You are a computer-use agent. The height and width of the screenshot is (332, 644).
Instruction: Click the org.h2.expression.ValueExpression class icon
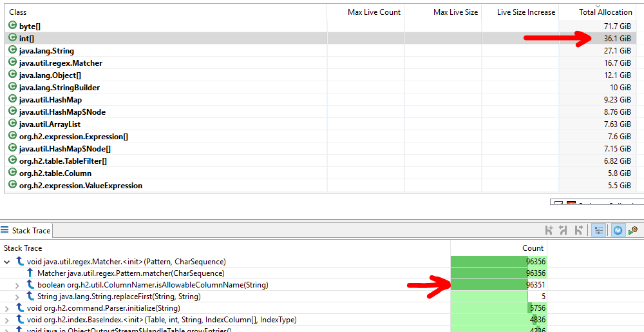pos(13,185)
